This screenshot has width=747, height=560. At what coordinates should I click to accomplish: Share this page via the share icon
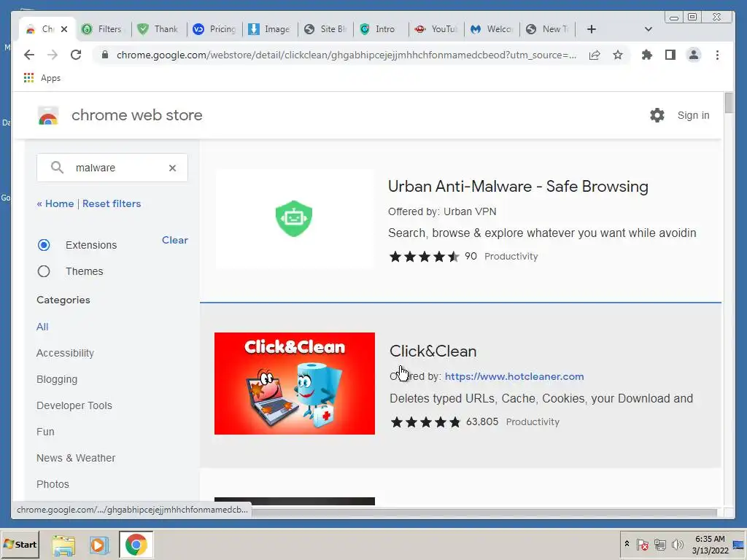click(x=594, y=55)
